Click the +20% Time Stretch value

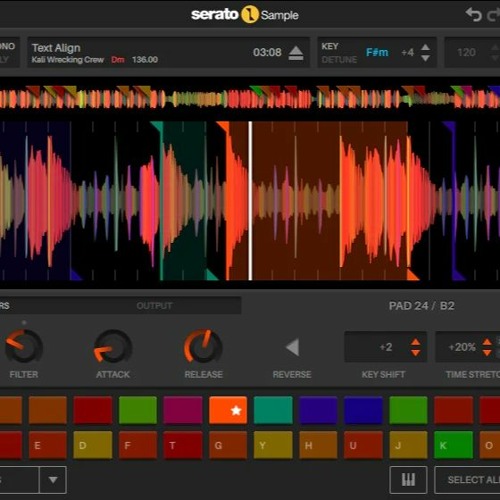pos(462,347)
